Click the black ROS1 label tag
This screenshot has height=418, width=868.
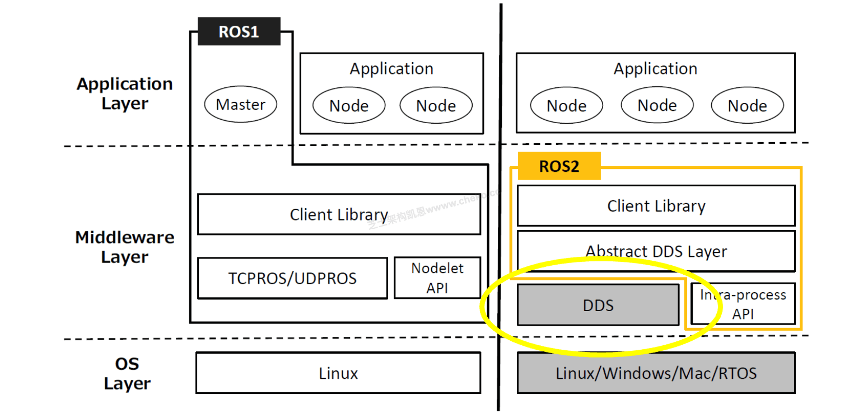click(239, 31)
